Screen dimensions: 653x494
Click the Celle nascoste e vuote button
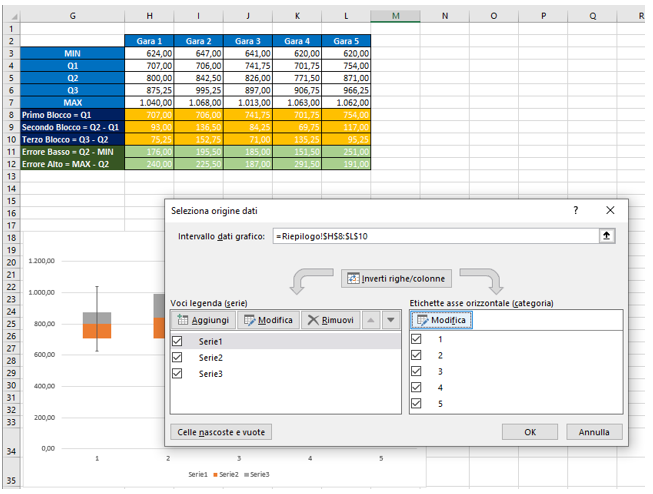[x=221, y=432]
